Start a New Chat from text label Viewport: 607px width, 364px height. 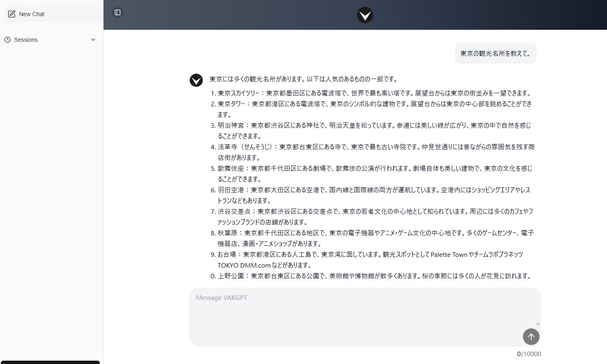tap(32, 14)
